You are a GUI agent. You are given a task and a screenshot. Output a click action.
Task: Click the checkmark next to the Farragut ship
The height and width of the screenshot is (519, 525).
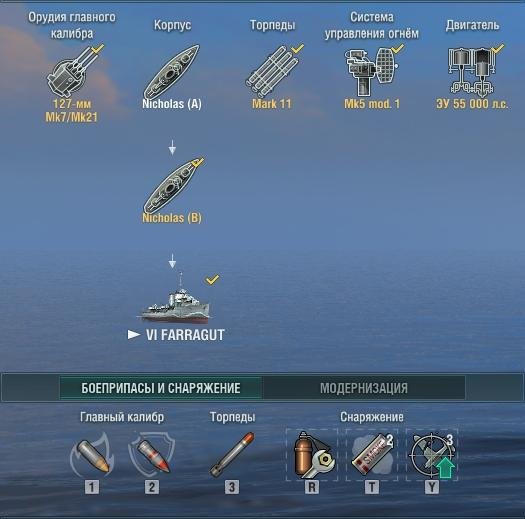(x=212, y=279)
